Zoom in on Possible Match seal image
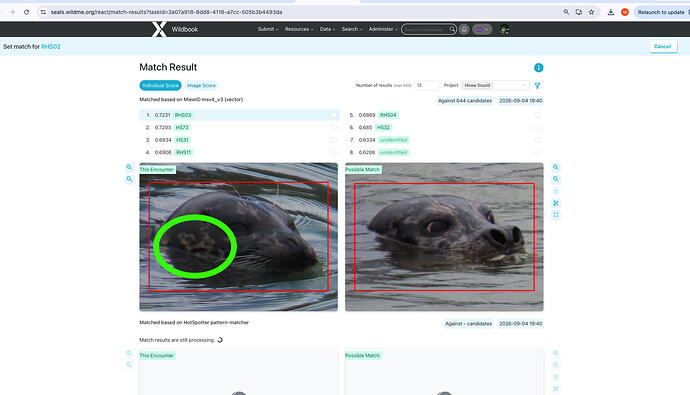This screenshot has width=690, height=395. [x=556, y=167]
